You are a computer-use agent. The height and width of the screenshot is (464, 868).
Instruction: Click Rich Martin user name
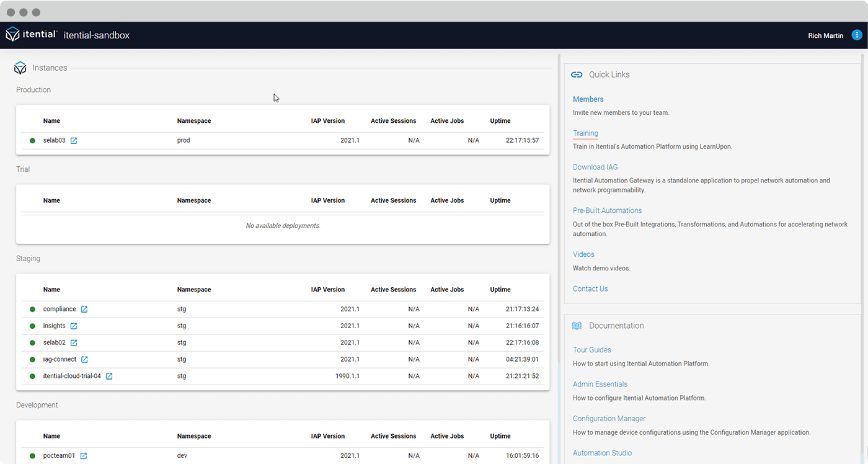click(x=825, y=36)
